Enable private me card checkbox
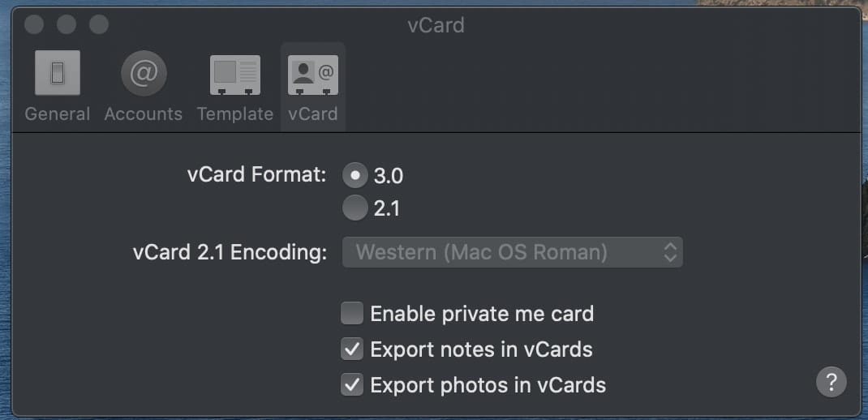The height and width of the screenshot is (420, 868). coord(352,313)
